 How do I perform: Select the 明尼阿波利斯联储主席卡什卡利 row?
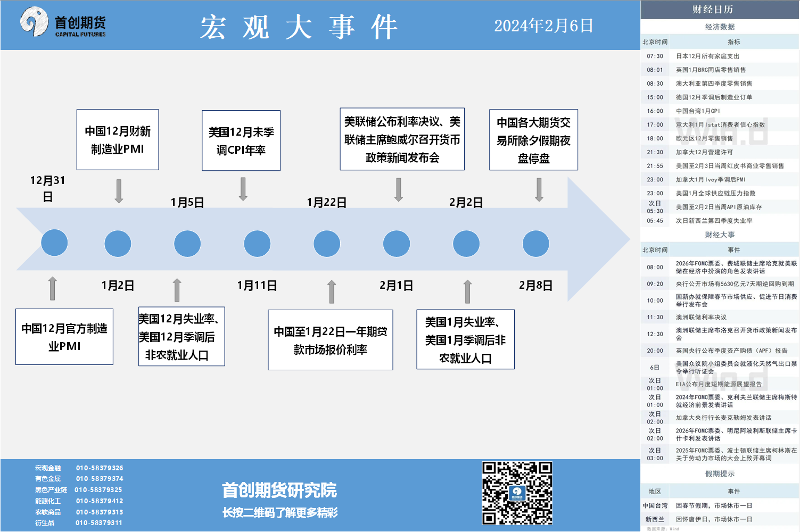click(x=720, y=435)
